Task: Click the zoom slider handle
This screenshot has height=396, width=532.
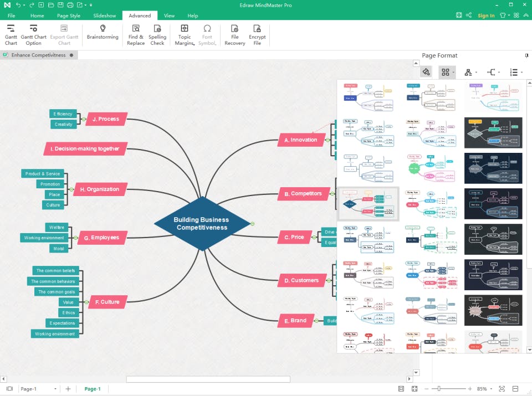Action: pos(439,389)
